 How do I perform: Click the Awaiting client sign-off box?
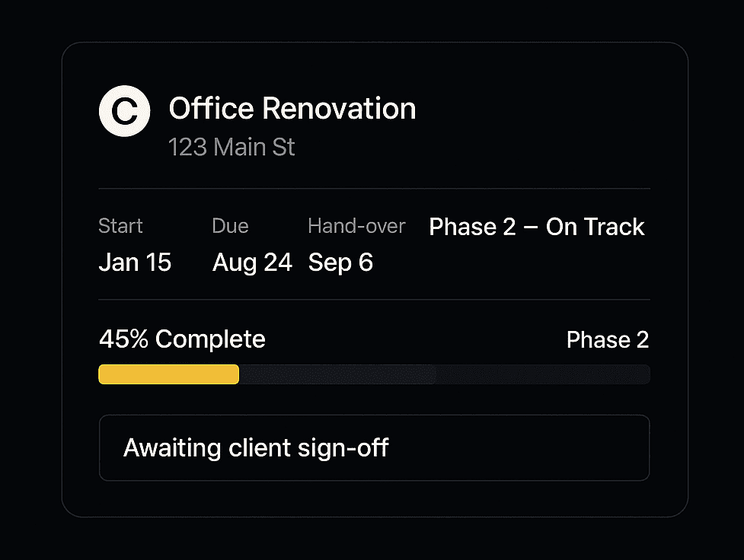point(375,447)
